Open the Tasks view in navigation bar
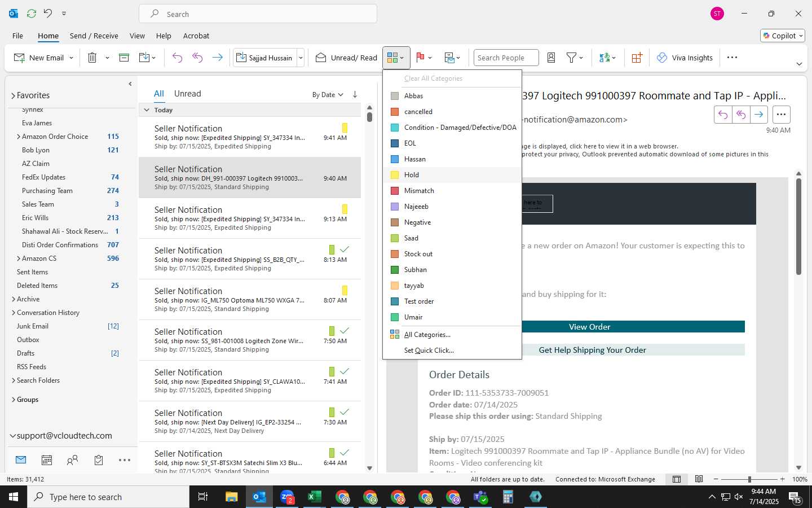Screen dimensions: 812x508 [99, 460]
